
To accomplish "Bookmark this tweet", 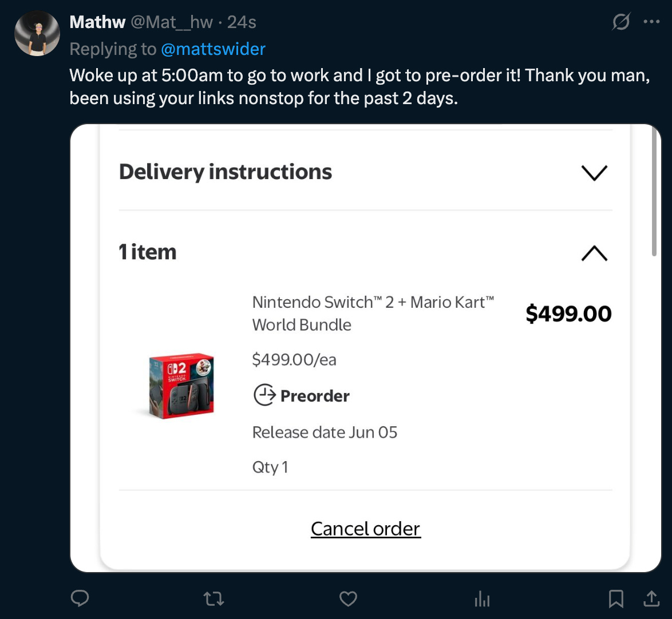I will coord(616,598).
